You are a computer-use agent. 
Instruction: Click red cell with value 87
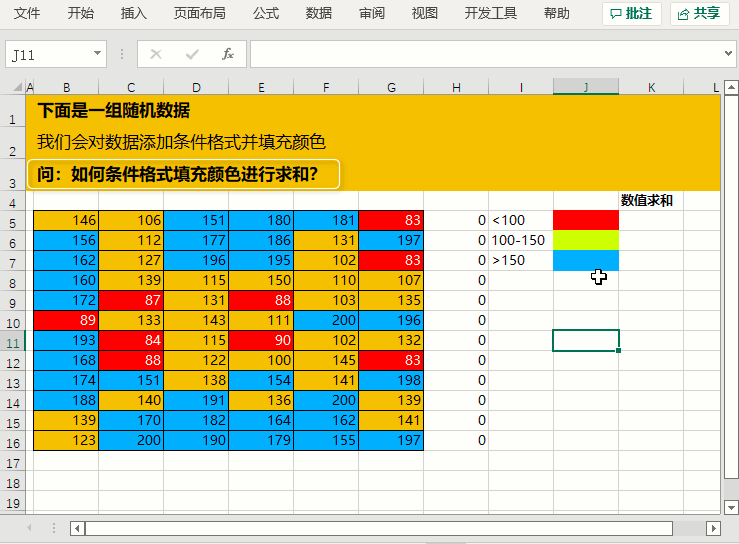(131, 300)
